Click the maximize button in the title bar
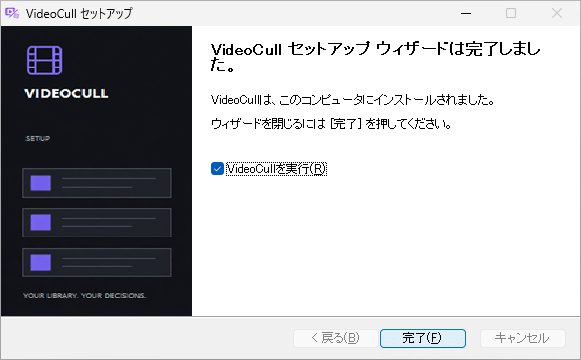The height and width of the screenshot is (360, 581). [x=511, y=13]
